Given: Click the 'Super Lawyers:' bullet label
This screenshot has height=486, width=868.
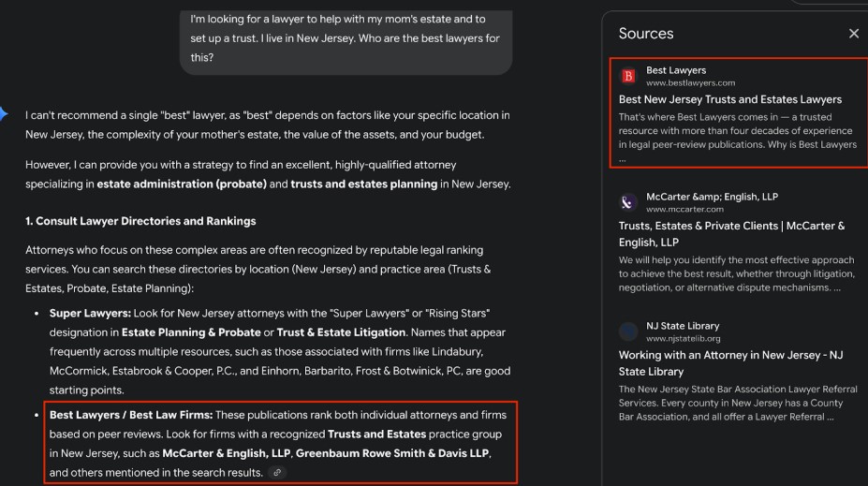Looking at the screenshot, I should click(x=90, y=312).
